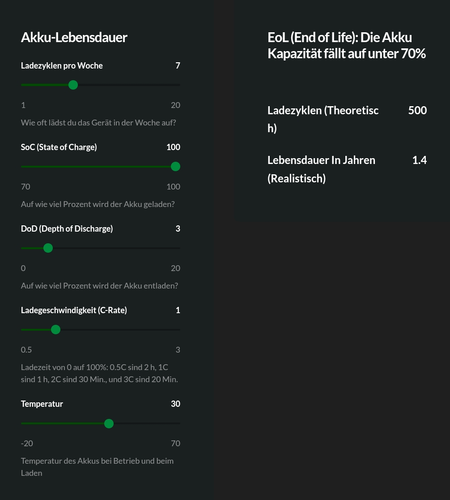
Task: Select the Ladezyklen pro Woche label
Action: coord(62,66)
